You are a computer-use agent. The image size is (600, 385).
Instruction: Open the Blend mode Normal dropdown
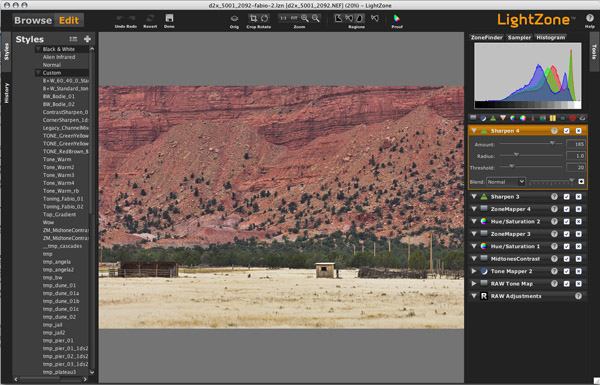pos(505,182)
